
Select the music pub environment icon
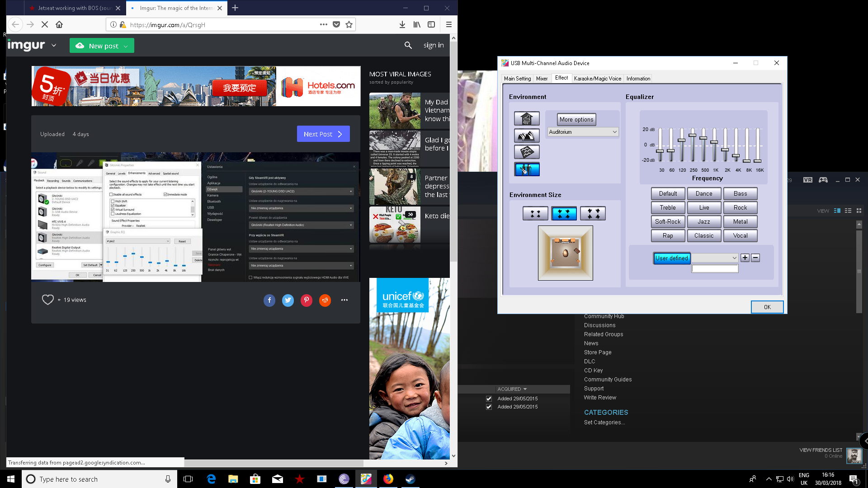click(x=527, y=169)
